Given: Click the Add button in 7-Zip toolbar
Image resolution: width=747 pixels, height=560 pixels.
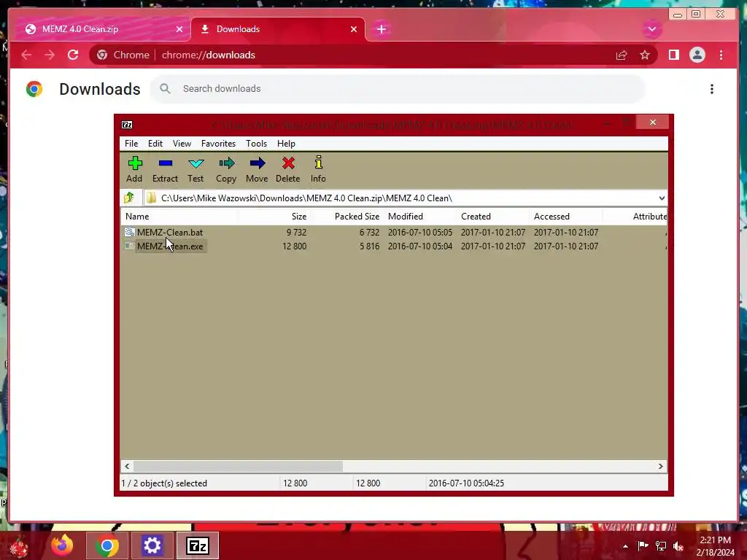Looking at the screenshot, I should pyautogui.click(x=134, y=169).
